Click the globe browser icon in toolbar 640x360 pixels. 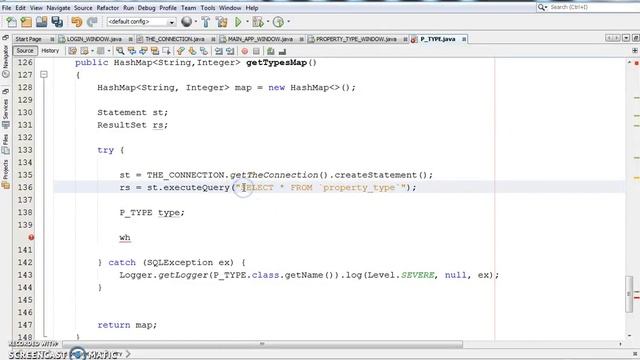[187, 22]
